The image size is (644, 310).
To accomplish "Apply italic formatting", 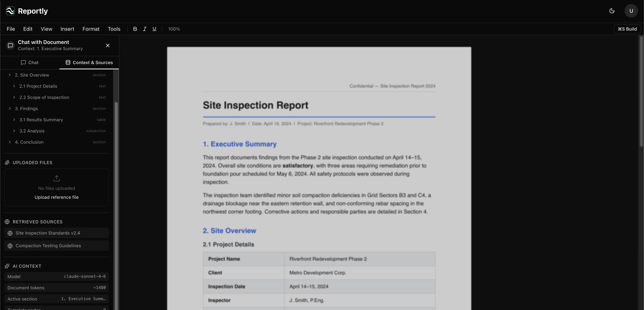I will pyautogui.click(x=144, y=29).
